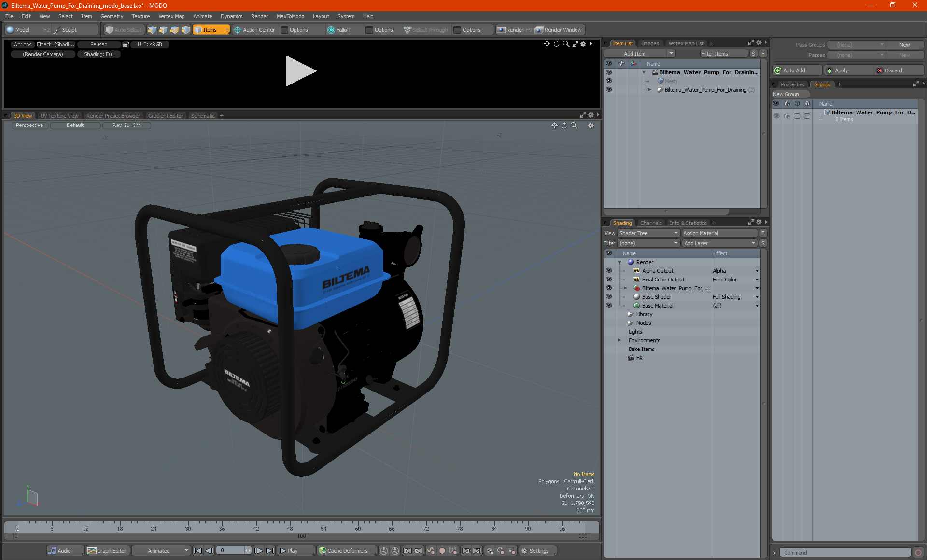Toggle visibility of Biltema_Water_Pump_For_Draining (2) group
The height and width of the screenshot is (560, 927).
609,90
